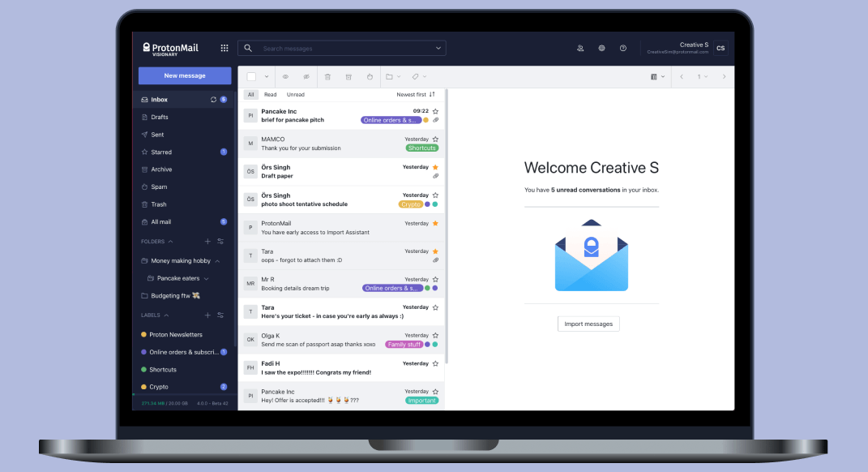Open the select-all dropdown arrow
This screenshot has width=868, height=472.
click(267, 77)
